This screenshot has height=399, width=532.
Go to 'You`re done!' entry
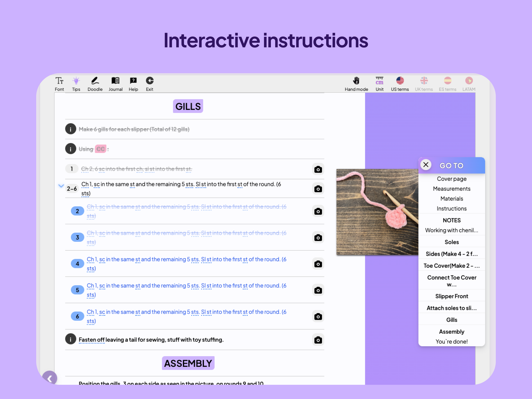pyautogui.click(x=451, y=341)
